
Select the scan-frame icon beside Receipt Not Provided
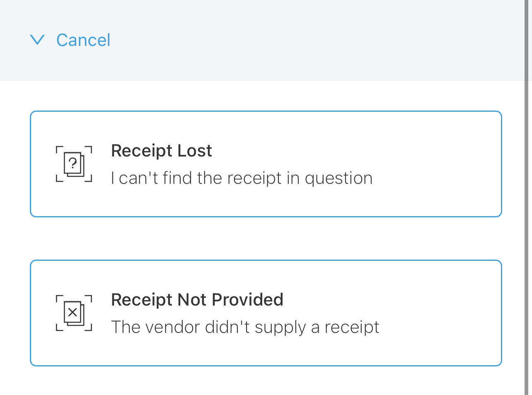click(74, 313)
